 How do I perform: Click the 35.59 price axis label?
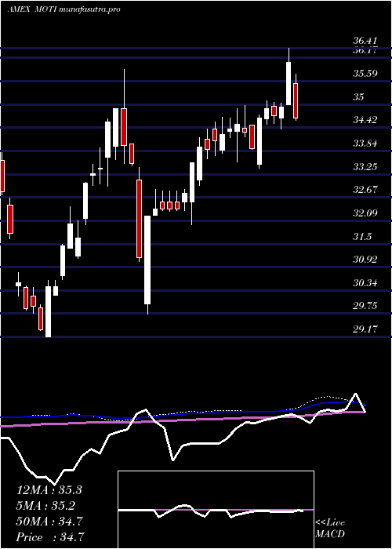365,74
